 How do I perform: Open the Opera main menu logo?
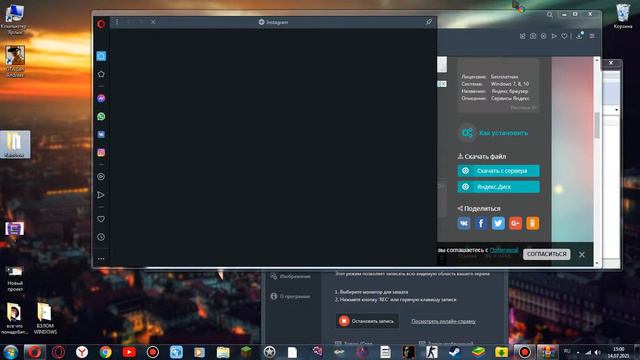click(x=101, y=24)
